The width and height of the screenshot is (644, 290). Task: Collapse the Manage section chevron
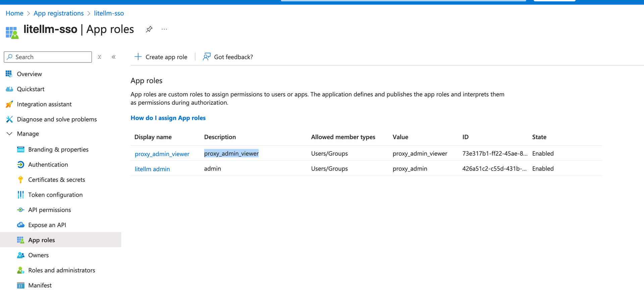click(x=9, y=134)
